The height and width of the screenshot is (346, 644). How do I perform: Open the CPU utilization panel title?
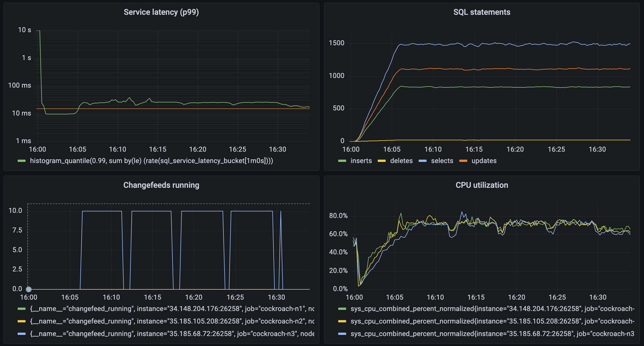(x=482, y=185)
